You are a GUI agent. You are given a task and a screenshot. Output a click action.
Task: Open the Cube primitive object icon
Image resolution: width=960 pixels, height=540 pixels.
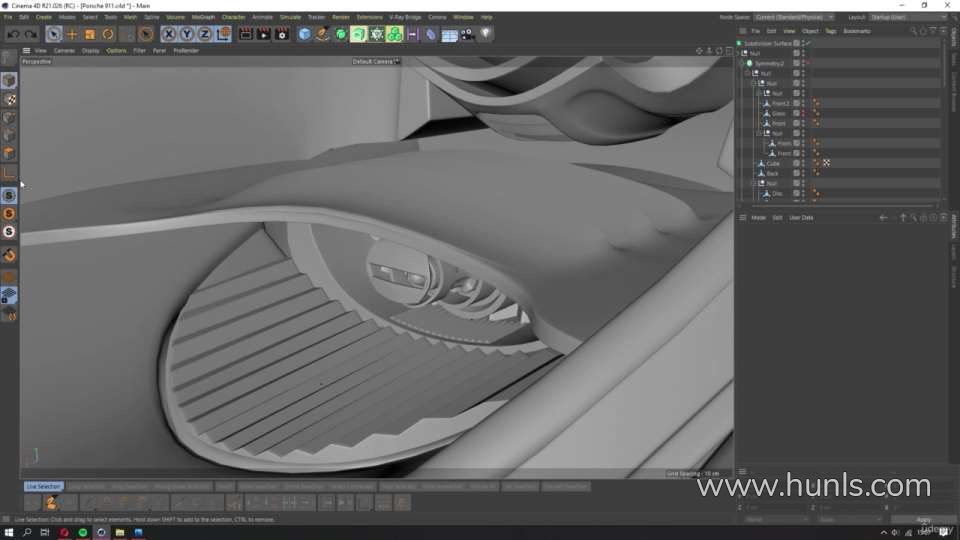coord(305,34)
